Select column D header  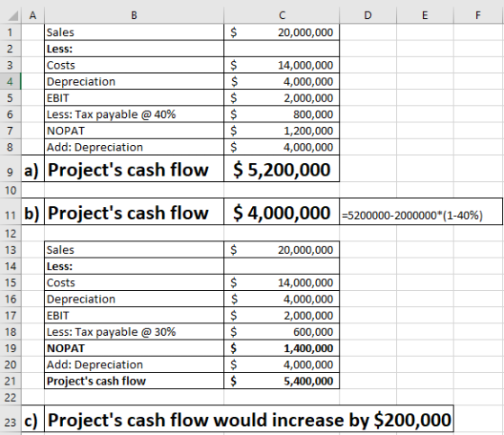(x=368, y=15)
